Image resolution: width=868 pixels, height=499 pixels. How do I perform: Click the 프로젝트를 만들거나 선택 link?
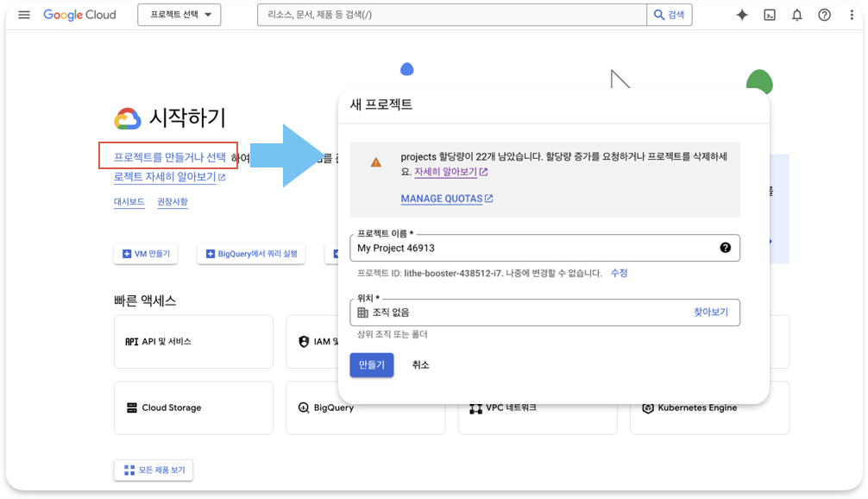[x=170, y=157]
